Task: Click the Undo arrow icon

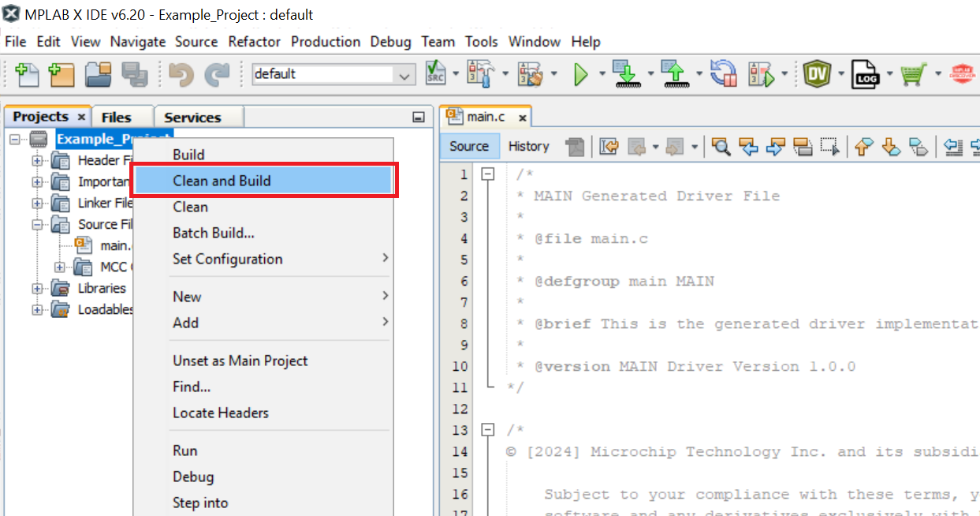Action: (181, 74)
